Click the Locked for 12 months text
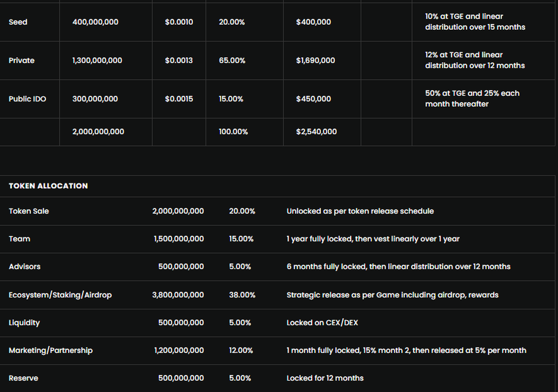The image size is (558, 392). point(325,378)
